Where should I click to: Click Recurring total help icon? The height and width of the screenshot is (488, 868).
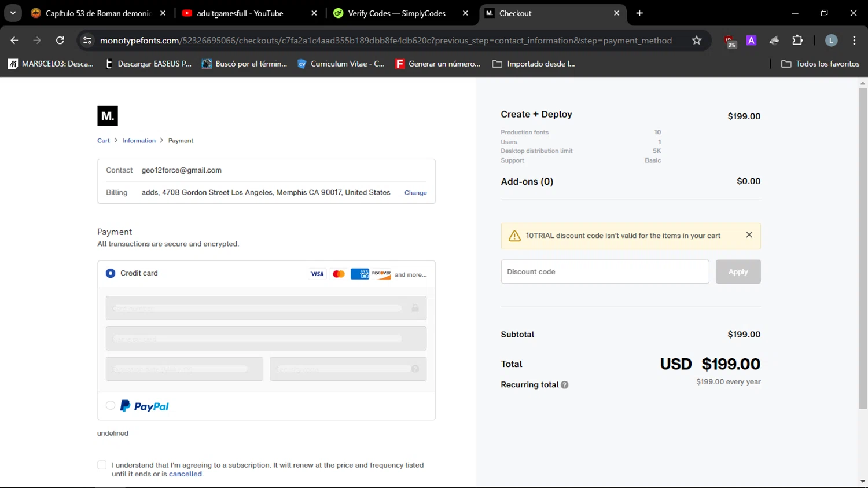(x=565, y=385)
